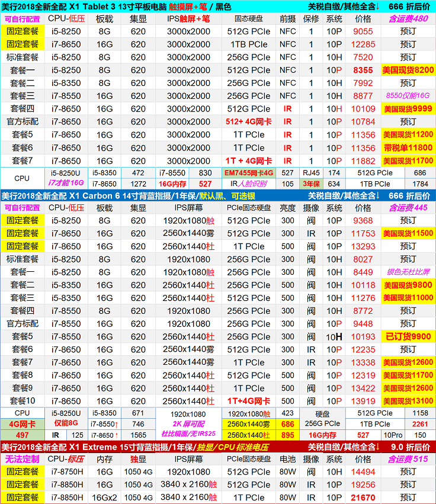
Task: Click the IR人脸识别 cell
Action: (x=249, y=184)
